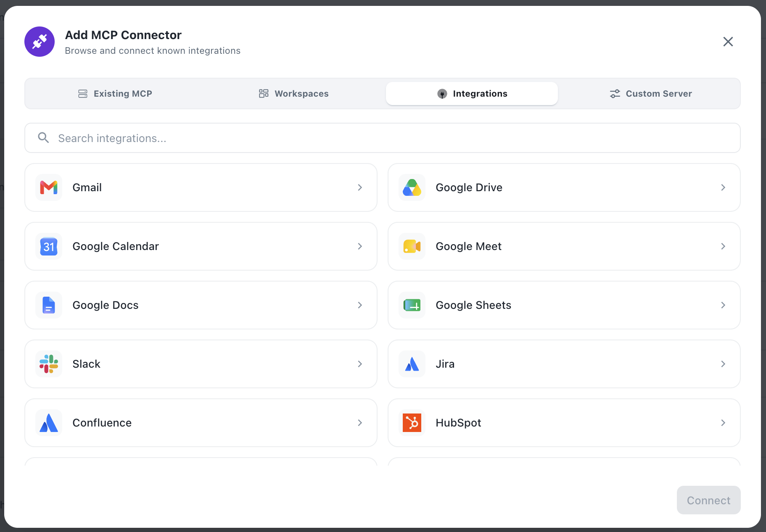The height and width of the screenshot is (532, 766).
Task: Pick the Google Docs label
Action: (106, 305)
